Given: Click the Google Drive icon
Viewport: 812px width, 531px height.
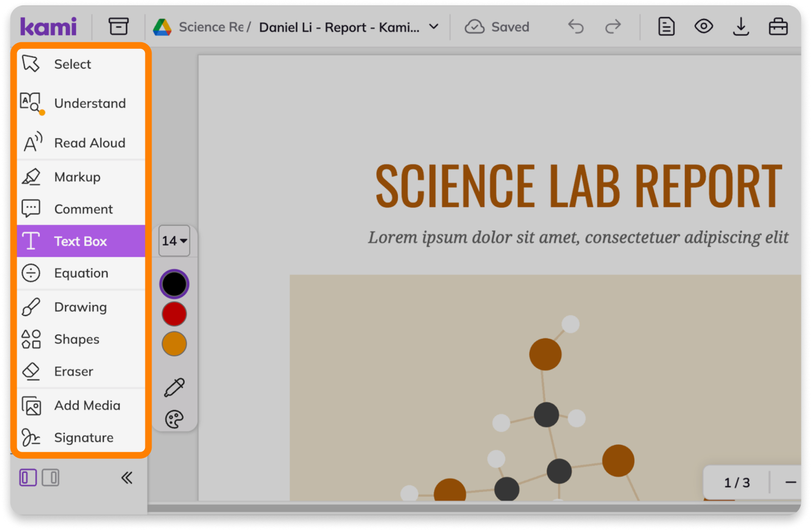Looking at the screenshot, I should pos(162,27).
